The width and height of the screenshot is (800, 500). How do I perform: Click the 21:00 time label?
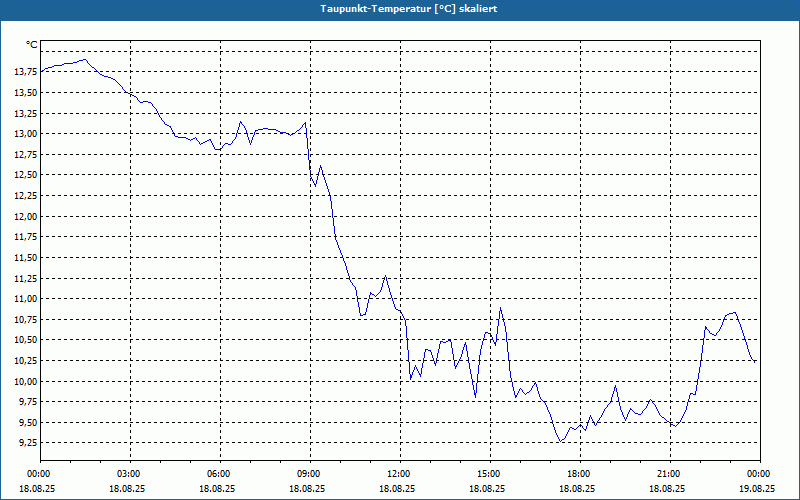coord(670,474)
